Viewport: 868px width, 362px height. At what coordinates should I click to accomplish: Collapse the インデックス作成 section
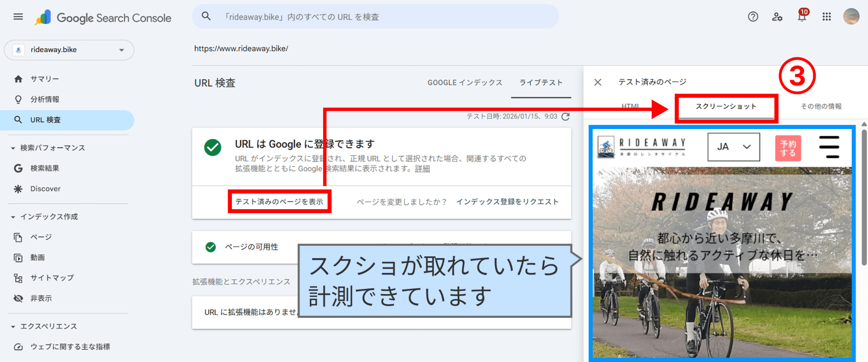13,217
